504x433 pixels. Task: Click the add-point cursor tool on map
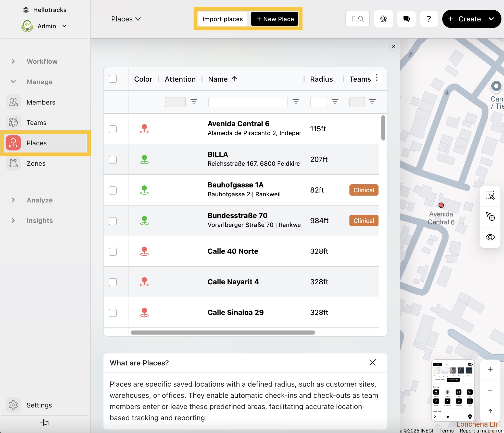(490, 216)
